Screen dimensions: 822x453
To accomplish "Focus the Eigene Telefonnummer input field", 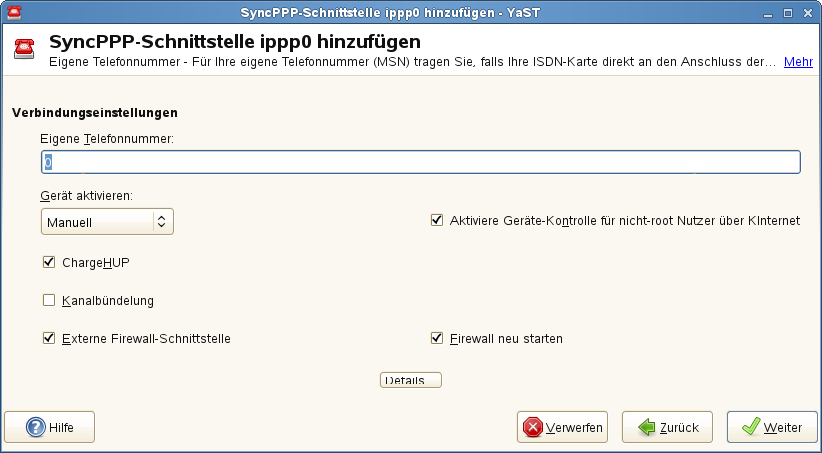I will 420,161.
